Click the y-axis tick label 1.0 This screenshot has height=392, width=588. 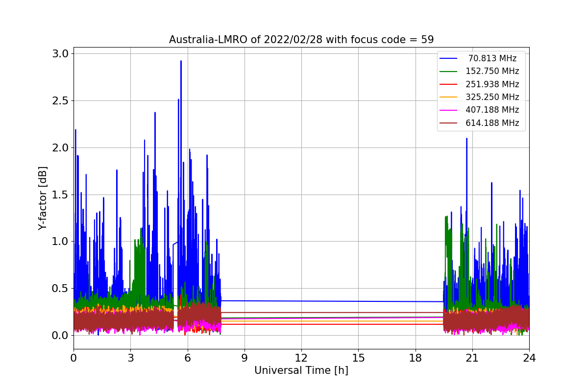point(60,241)
